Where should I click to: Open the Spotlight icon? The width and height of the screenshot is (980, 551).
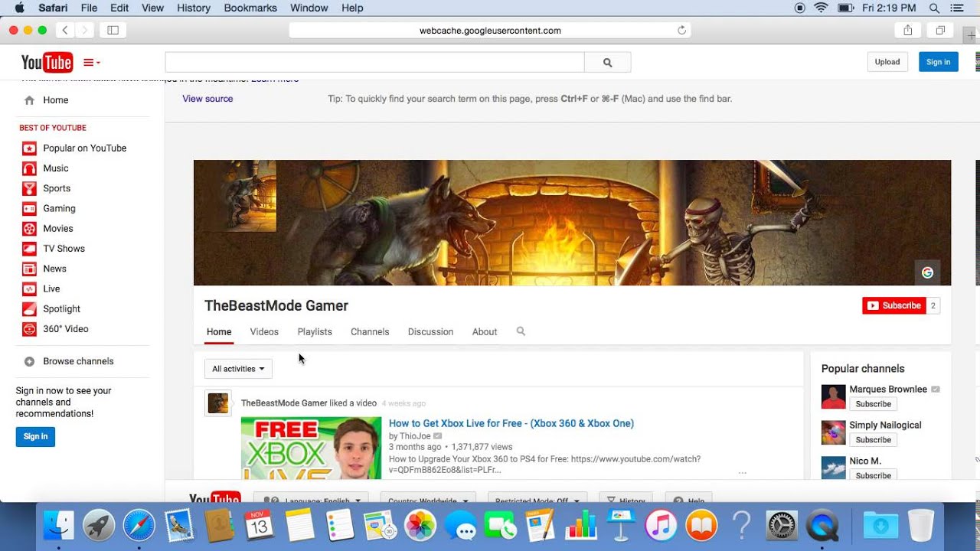pos(29,309)
